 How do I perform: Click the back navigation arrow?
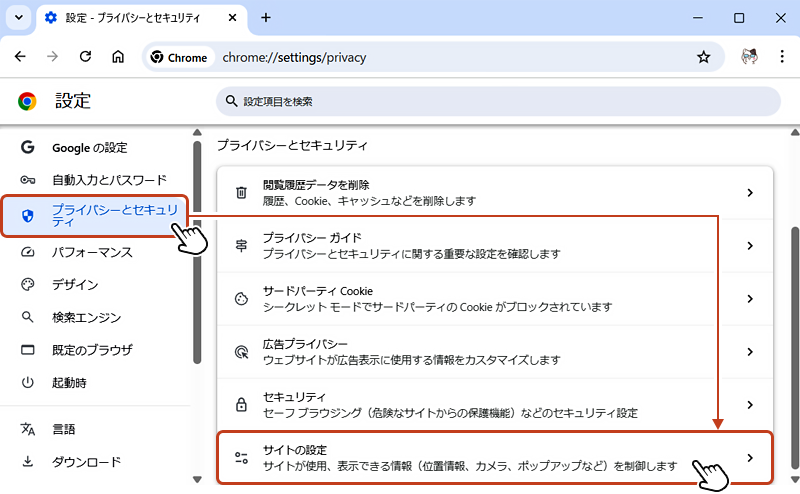[x=20, y=57]
